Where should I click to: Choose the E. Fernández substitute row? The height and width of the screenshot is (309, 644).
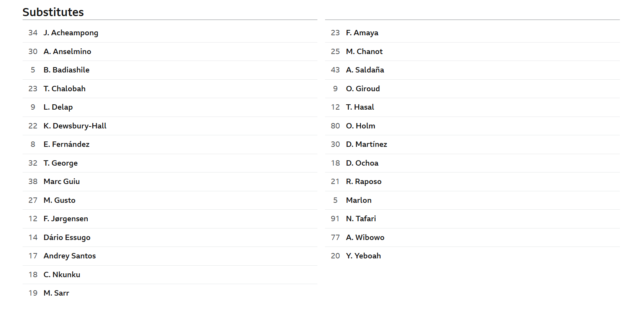tap(170, 145)
